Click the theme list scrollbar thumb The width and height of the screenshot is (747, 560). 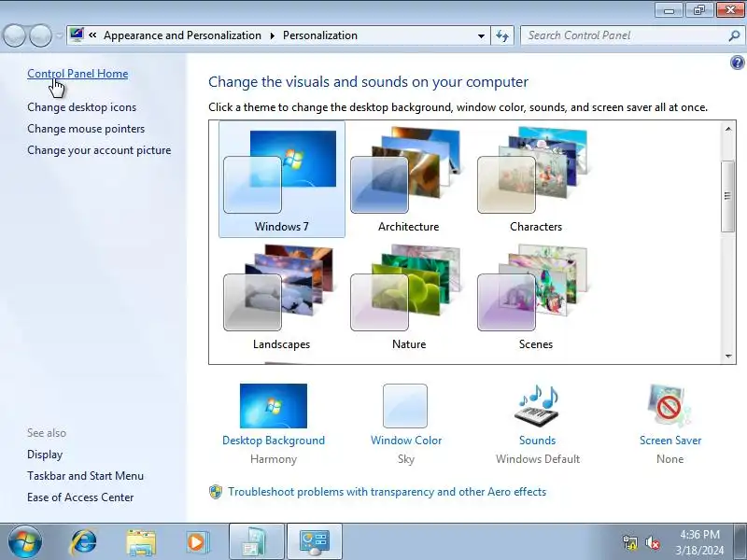(727, 196)
